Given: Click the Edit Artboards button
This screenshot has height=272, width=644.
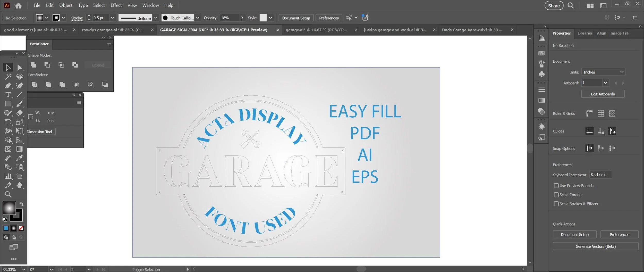Looking at the screenshot, I should pos(603,94).
